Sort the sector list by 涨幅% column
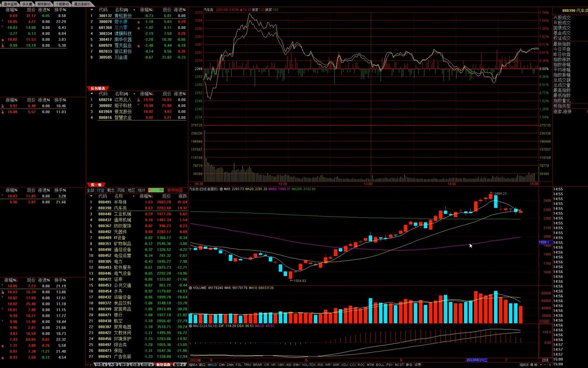588x368 pixels. click(146, 196)
